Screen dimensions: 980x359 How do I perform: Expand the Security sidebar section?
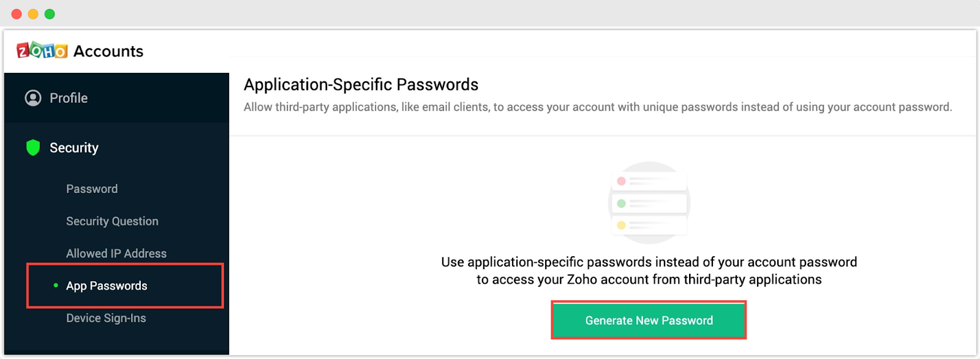[x=74, y=148]
